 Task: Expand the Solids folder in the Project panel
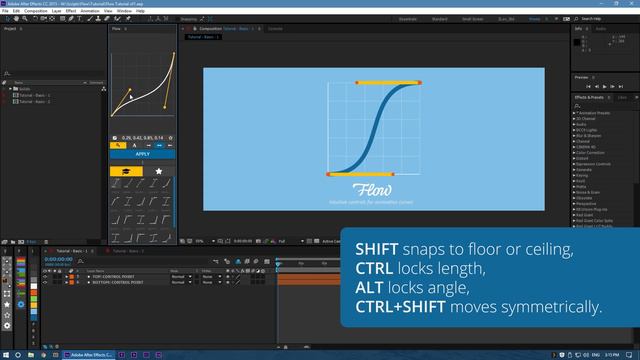tap(10, 89)
